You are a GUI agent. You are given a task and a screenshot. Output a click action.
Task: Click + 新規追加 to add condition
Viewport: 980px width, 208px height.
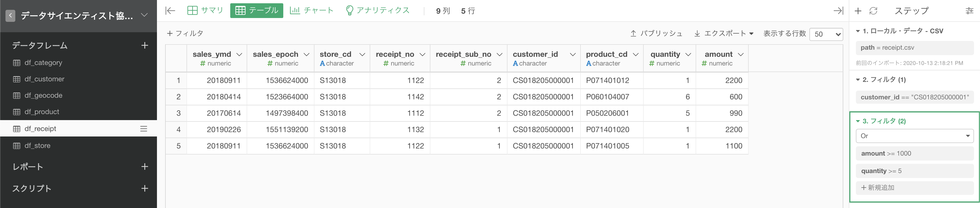915,188
